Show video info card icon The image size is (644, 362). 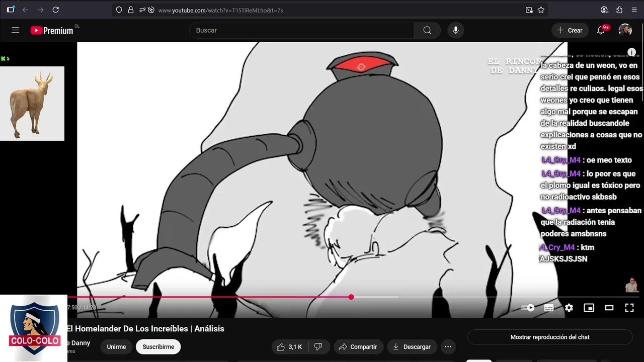(x=632, y=52)
